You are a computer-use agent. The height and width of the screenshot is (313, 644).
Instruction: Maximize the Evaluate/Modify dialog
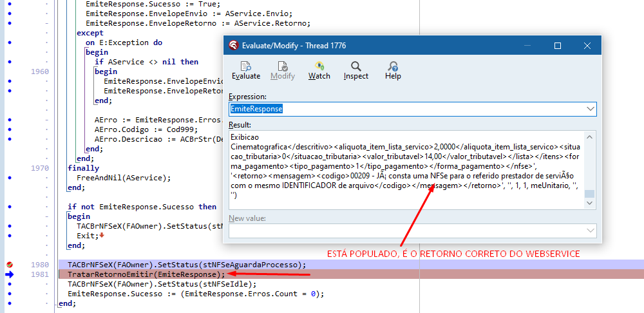(557, 46)
